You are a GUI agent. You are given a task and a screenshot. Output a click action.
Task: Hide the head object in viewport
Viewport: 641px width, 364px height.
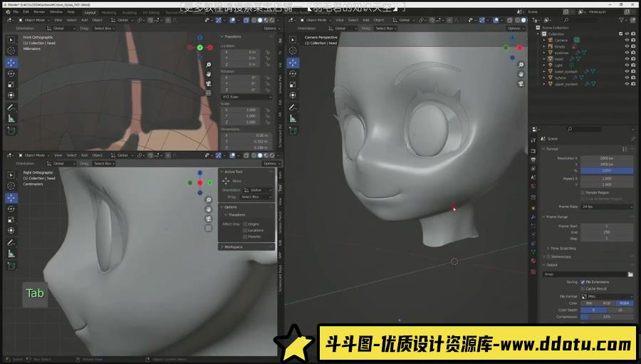click(627, 59)
